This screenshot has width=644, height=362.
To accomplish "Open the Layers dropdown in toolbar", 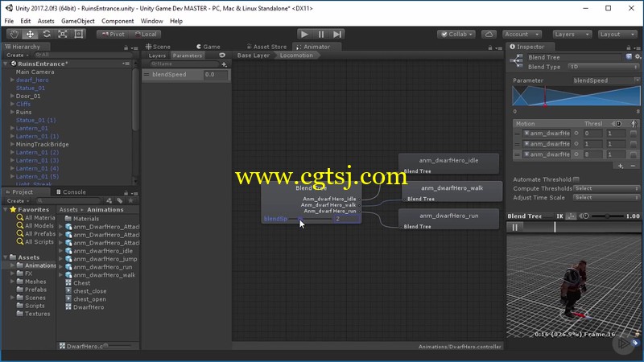I will pyautogui.click(x=572, y=35).
